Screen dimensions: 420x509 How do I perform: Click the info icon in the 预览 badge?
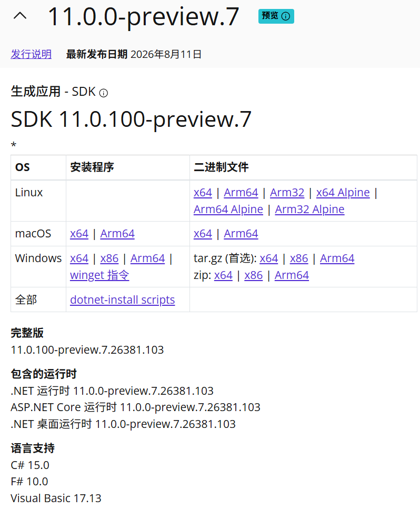(x=286, y=16)
